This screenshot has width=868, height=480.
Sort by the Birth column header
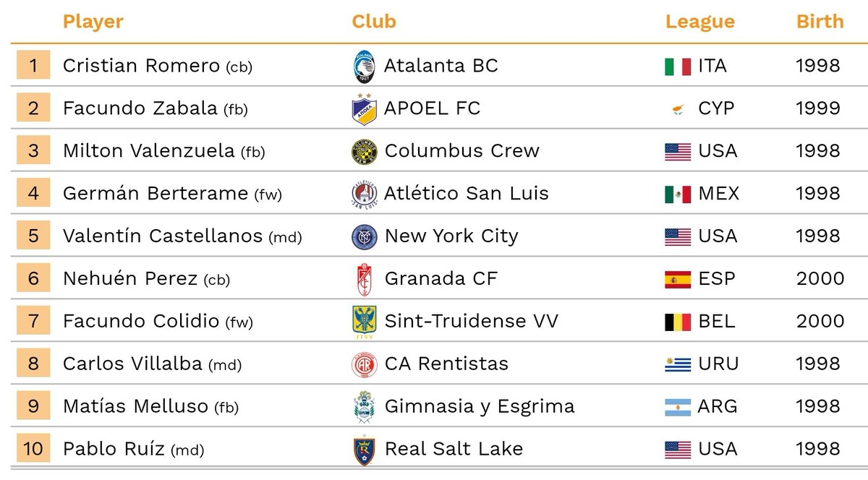[x=820, y=22]
